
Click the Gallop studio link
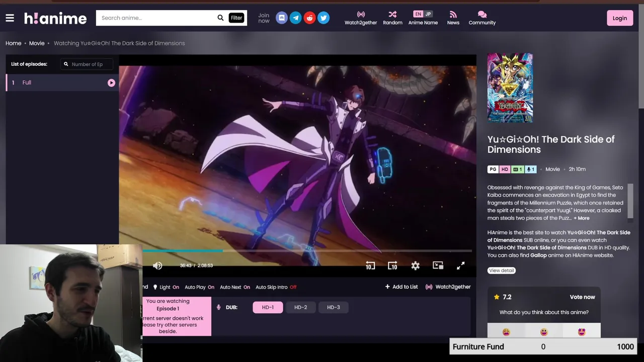(x=538, y=255)
